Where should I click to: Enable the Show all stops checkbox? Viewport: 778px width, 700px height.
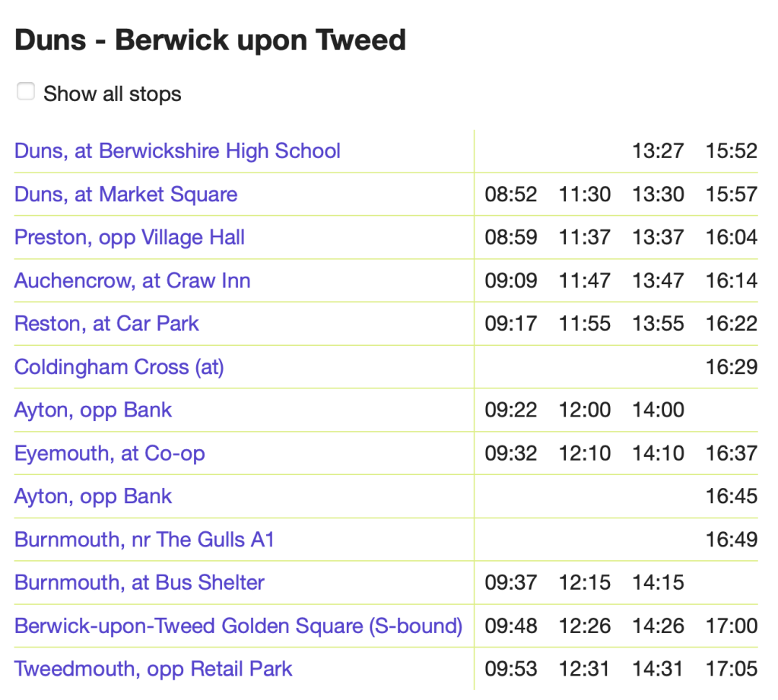27,92
